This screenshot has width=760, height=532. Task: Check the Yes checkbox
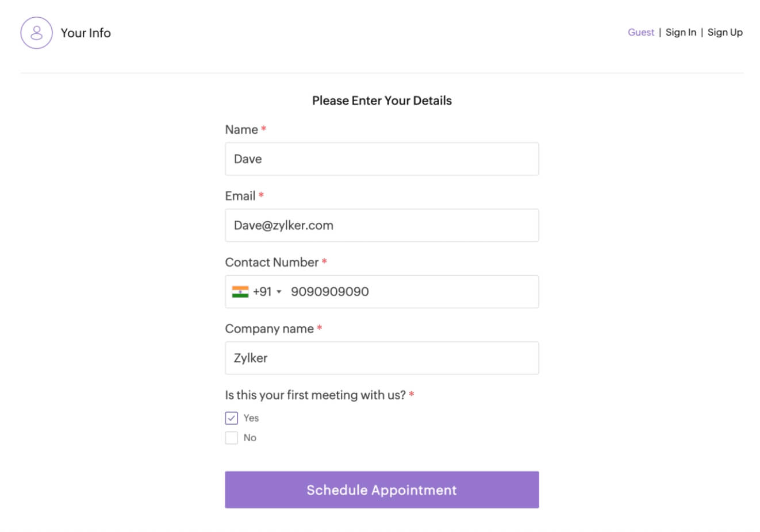232,418
